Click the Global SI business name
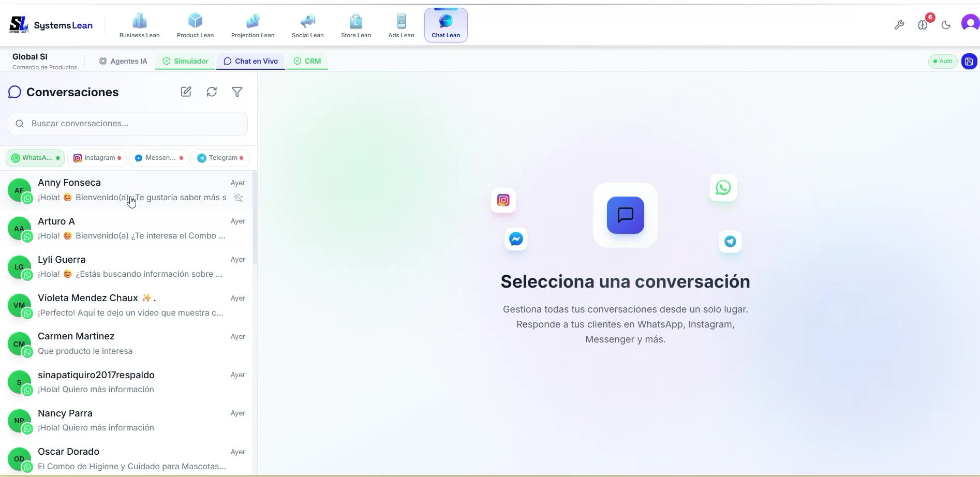Image resolution: width=980 pixels, height=477 pixels. pos(30,56)
